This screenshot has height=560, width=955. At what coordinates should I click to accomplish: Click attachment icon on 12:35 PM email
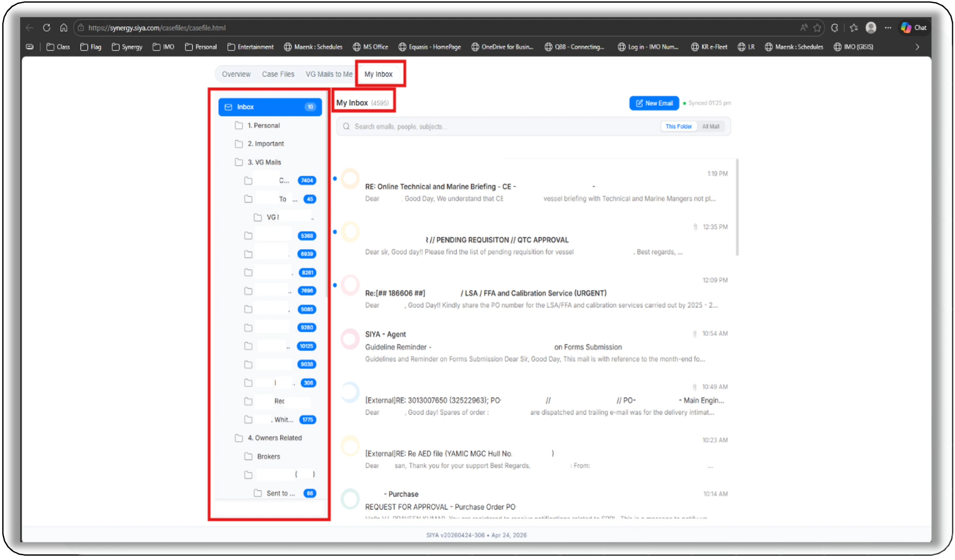(695, 227)
